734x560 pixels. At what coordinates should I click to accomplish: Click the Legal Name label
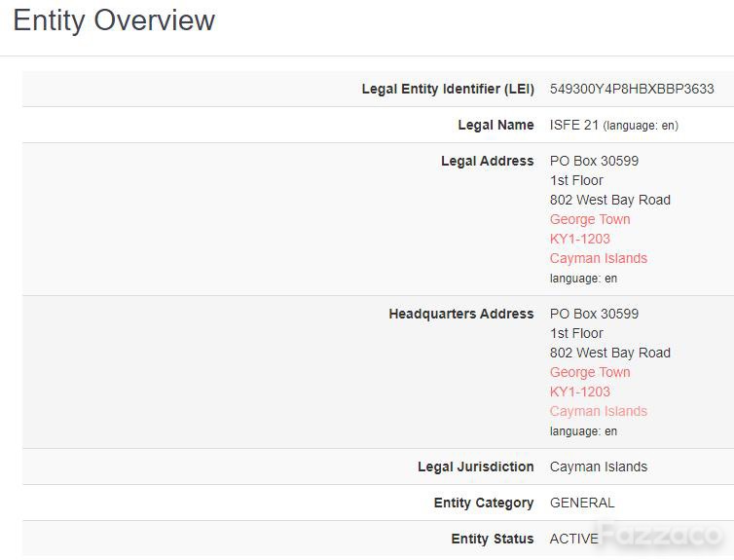click(x=495, y=125)
